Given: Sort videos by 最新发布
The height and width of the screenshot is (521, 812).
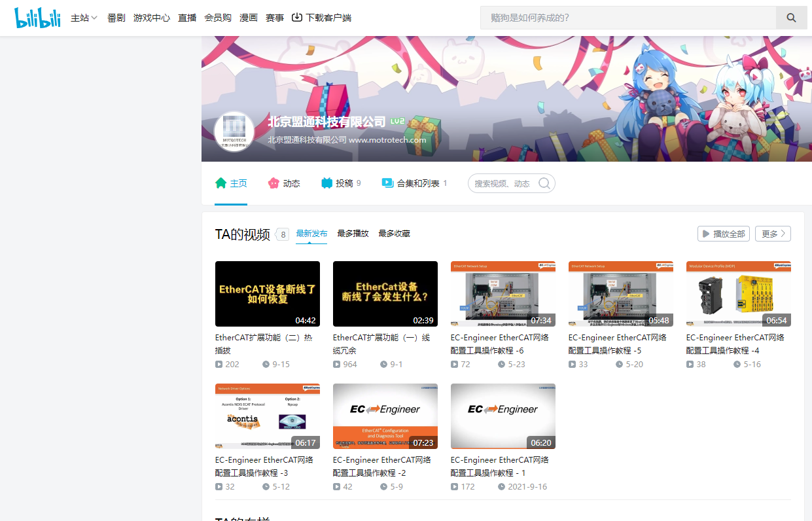Looking at the screenshot, I should (311, 234).
